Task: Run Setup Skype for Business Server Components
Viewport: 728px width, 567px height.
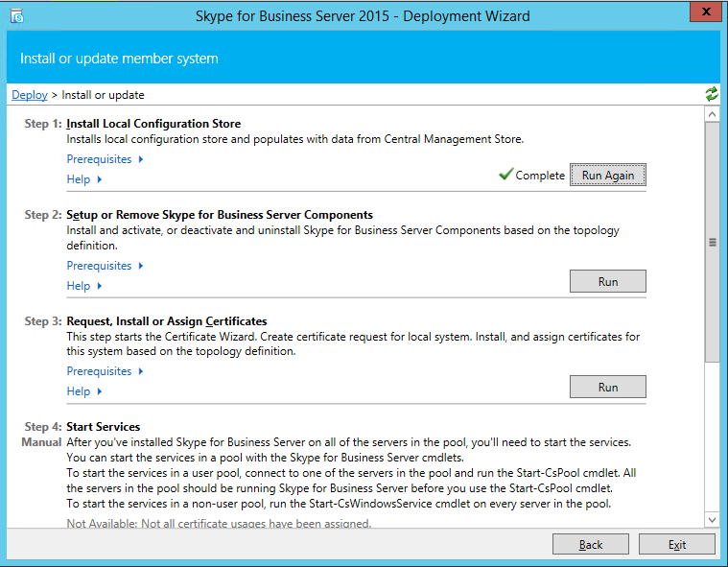Action: (x=608, y=281)
